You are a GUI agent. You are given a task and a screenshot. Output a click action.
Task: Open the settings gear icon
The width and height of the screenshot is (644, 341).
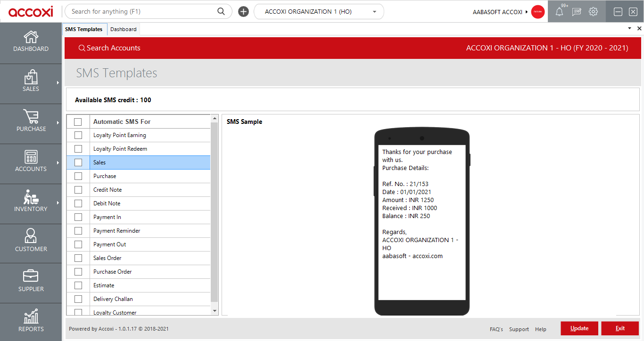tap(594, 12)
